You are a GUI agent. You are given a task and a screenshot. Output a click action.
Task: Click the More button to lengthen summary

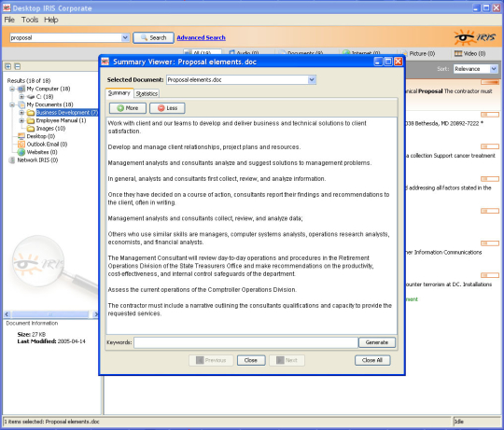tap(128, 108)
